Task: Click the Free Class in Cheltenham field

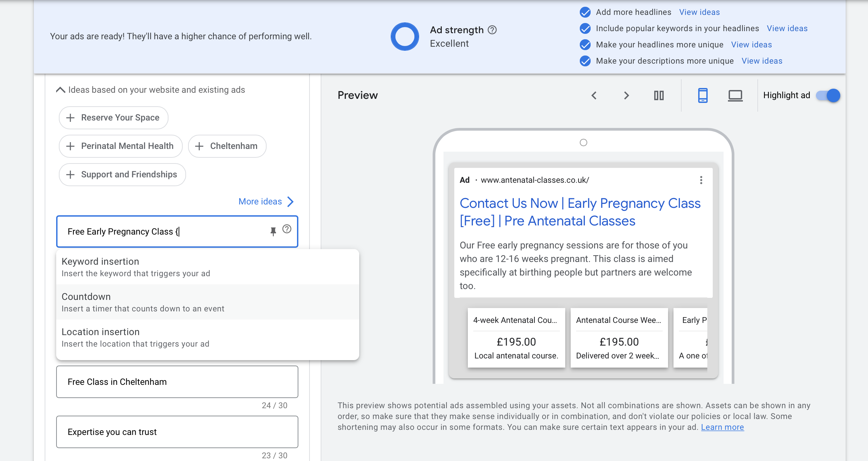Action: point(177,382)
